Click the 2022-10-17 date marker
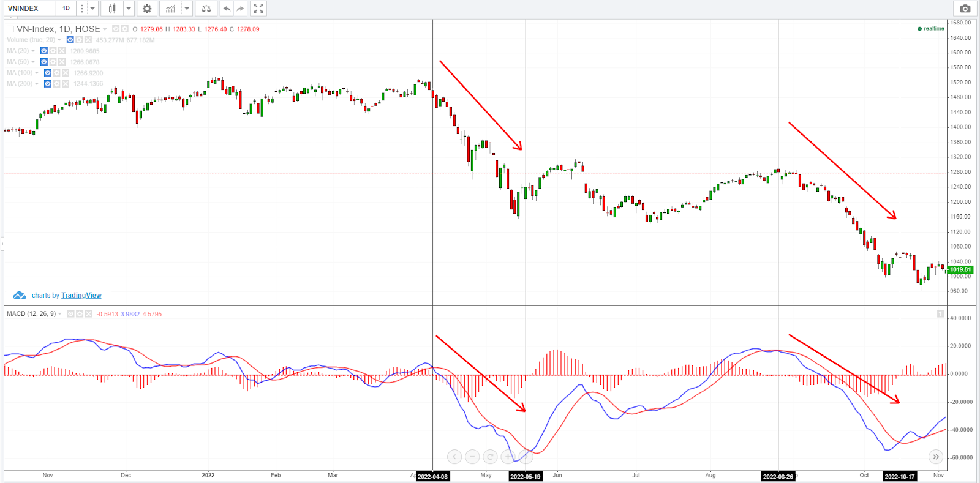980x483 pixels. point(900,476)
